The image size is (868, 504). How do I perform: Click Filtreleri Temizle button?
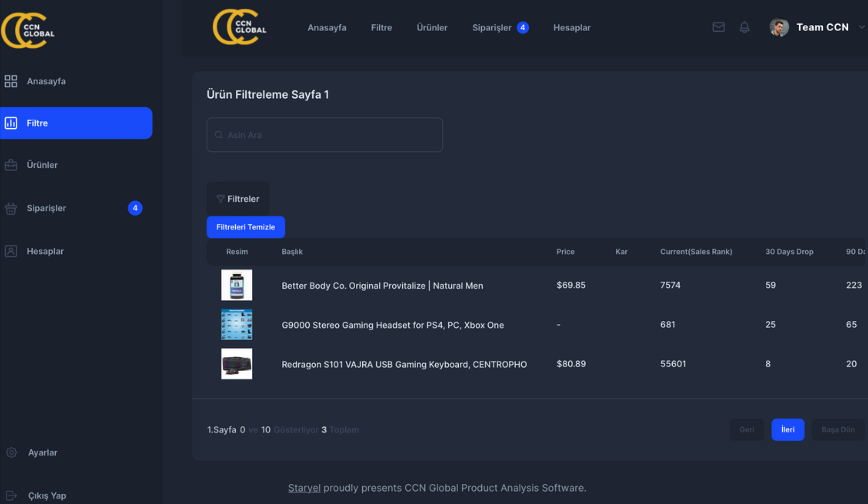(x=246, y=227)
